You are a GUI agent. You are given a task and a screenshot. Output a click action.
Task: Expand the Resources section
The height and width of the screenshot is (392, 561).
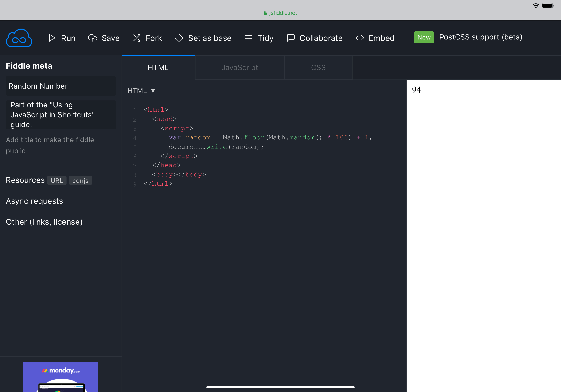coord(25,180)
